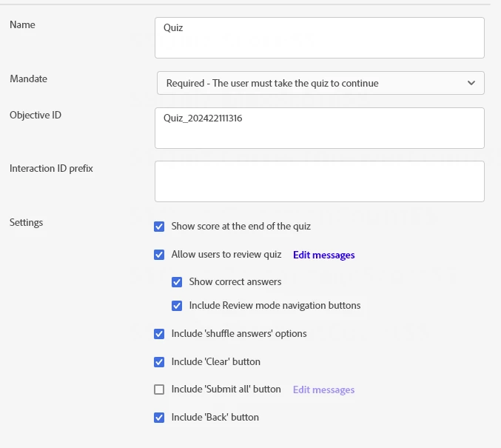Click the Name text field containing 'Quiz'
The image size is (501, 448).
[319, 38]
